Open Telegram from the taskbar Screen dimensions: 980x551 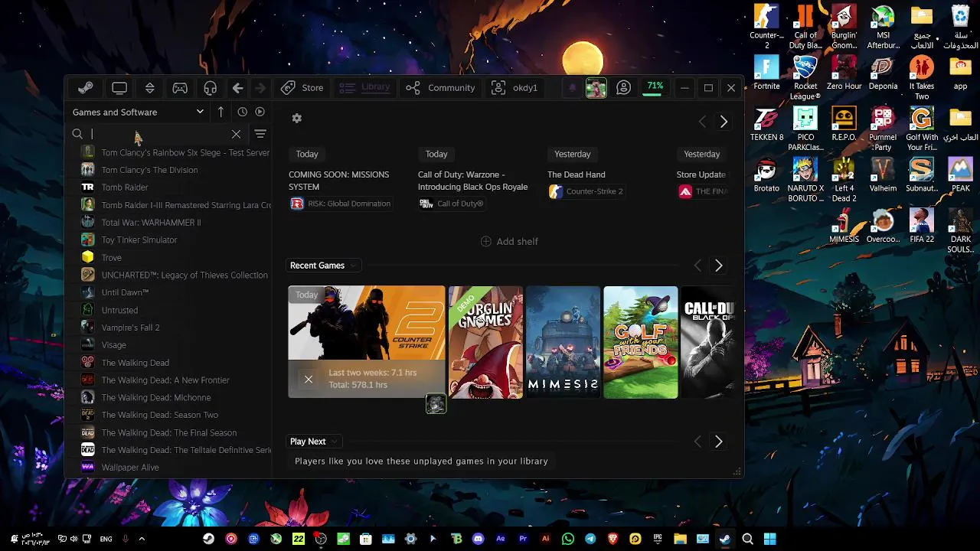pos(590,539)
